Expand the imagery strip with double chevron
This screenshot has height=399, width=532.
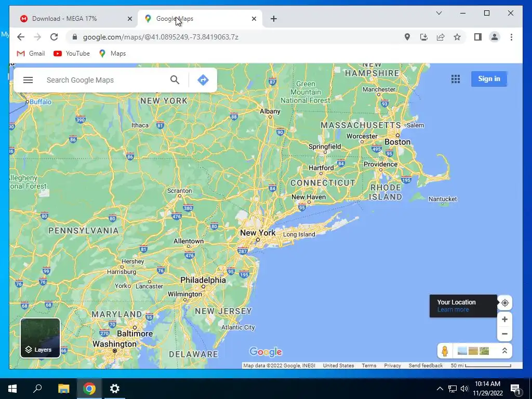pyautogui.click(x=504, y=351)
